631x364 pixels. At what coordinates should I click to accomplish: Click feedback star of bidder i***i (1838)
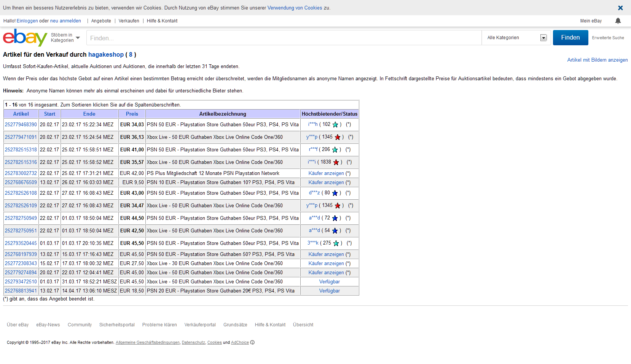click(336, 162)
